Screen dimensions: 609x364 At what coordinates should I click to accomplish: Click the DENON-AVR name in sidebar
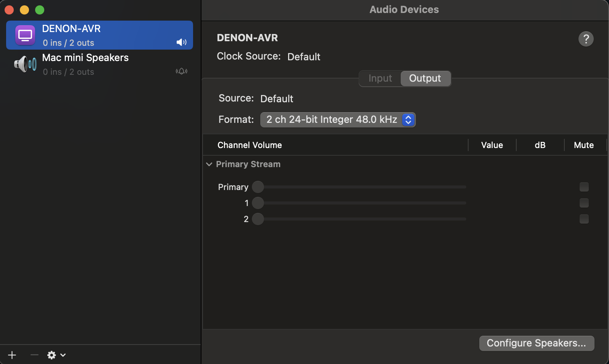click(x=71, y=29)
